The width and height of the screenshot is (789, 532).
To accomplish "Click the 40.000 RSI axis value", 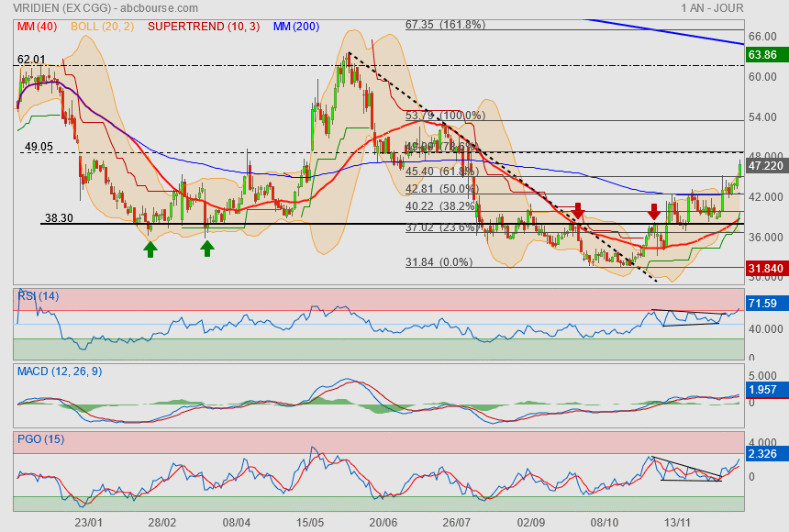I will click(x=765, y=328).
